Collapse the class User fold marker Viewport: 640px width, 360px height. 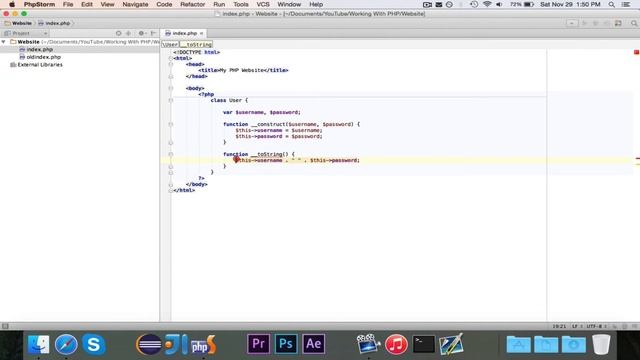click(x=171, y=100)
